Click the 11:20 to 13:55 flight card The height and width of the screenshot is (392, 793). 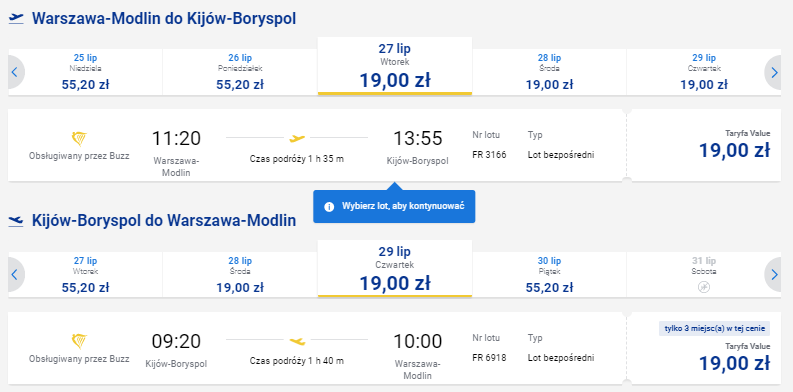317,145
